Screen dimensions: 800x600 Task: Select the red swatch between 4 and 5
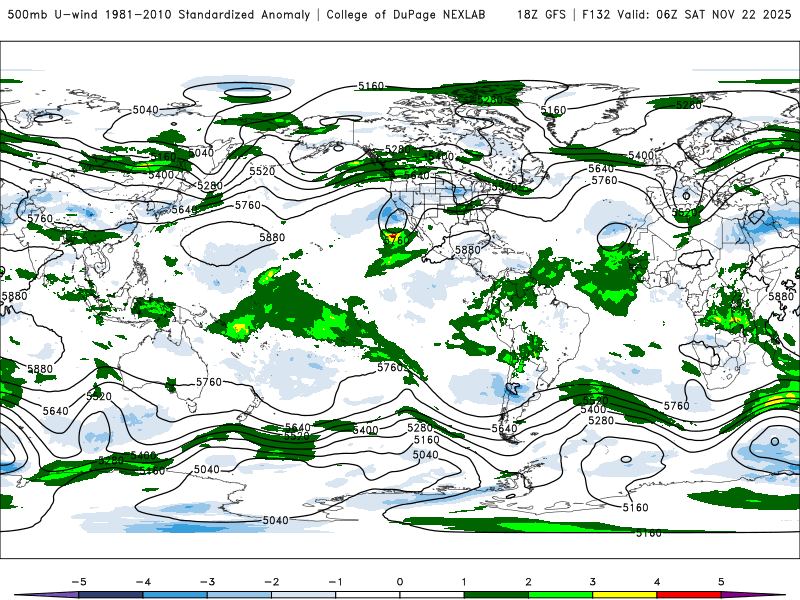coord(689,595)
